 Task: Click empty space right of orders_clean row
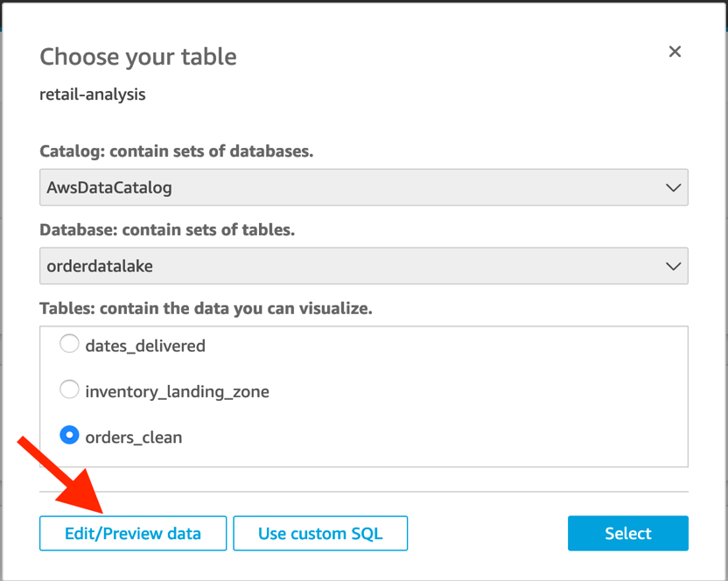437,437
